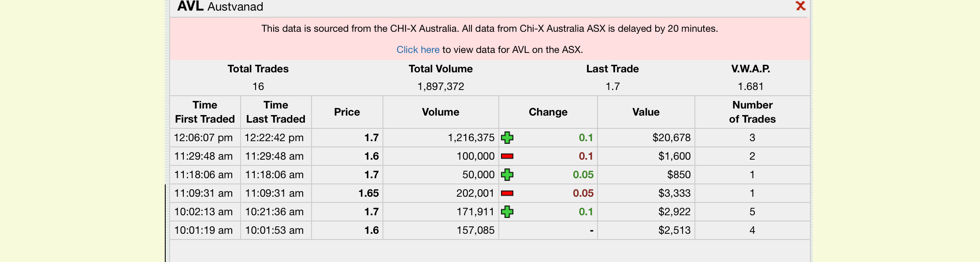
Task: Click the red minus icon in the 11:29:48 am row
Action: click(x=507, y=156)
